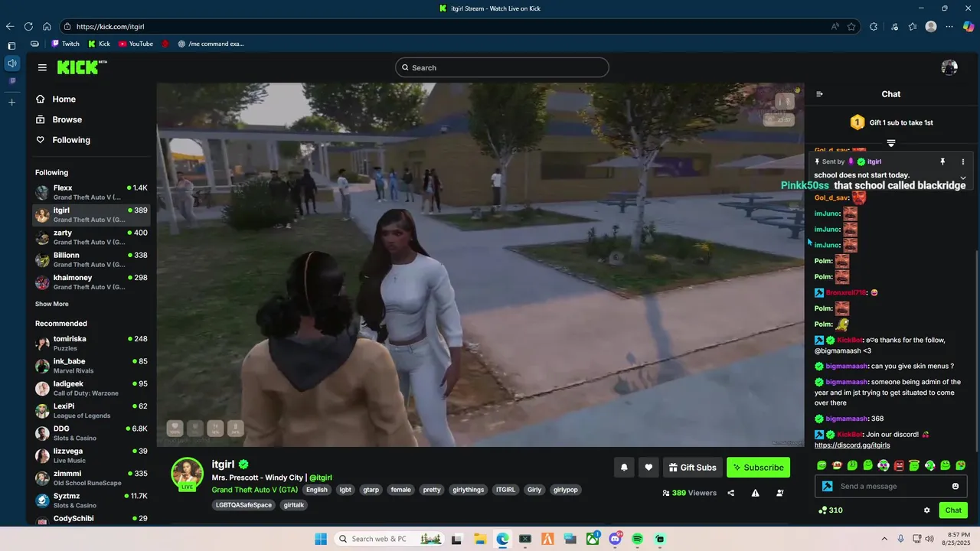Open ladigeek recommended channel
The width and height of the screenshot is (980, 551).
(x=91, y=388)
